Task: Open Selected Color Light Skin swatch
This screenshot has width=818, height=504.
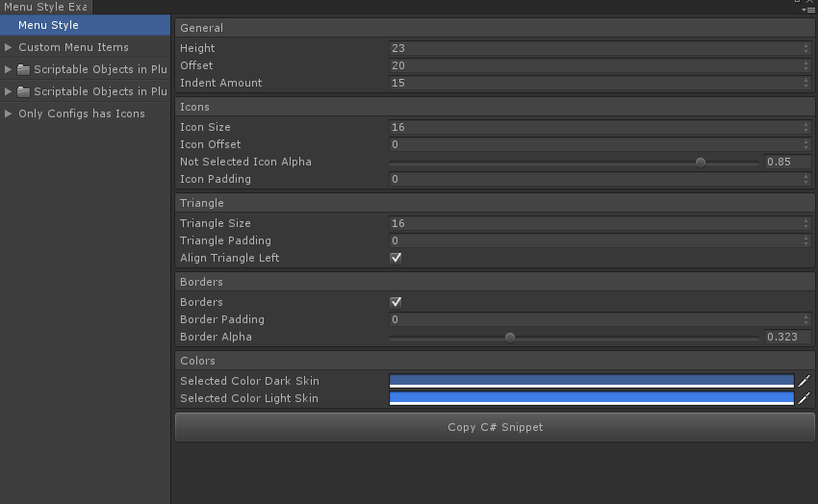Action: [592, 398]
